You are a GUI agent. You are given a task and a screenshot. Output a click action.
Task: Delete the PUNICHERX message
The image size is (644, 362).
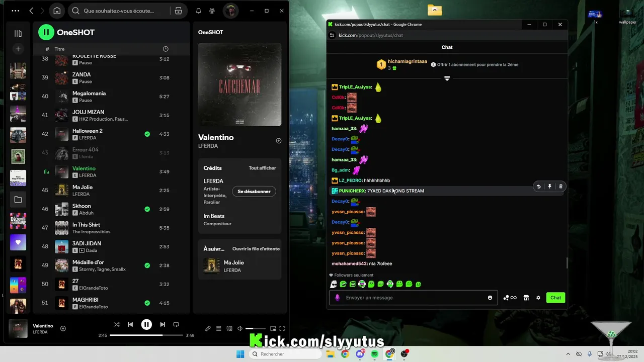pyautogui.click(x=561, y=187)
